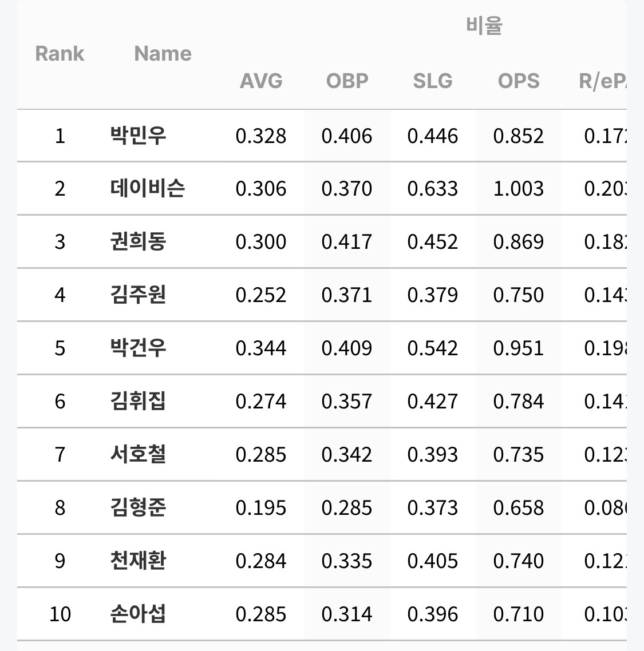Sort table by OPS column header
Image resolution: width=644 pixels, height=651 pixels.
[x=519, y=81]
